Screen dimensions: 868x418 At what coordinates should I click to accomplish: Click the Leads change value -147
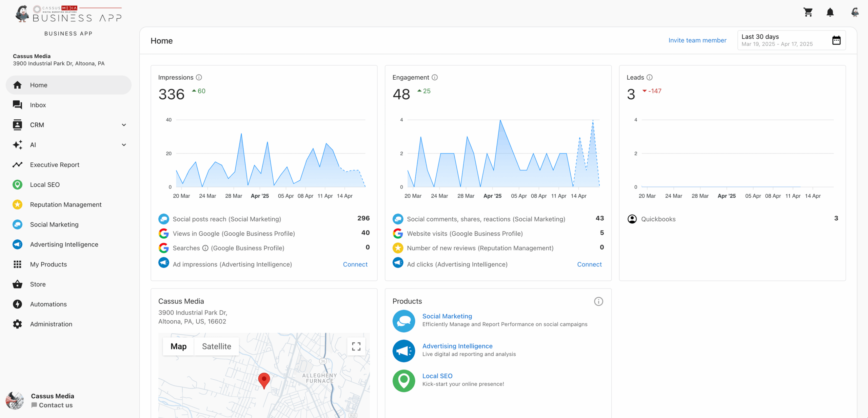(x=655, y=91)
